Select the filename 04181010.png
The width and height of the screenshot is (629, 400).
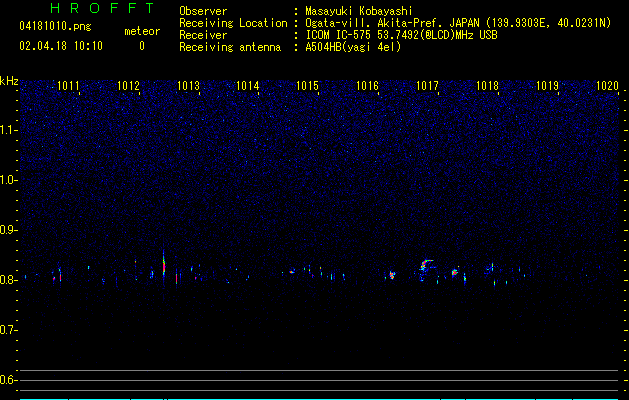(x=55, y=27)
